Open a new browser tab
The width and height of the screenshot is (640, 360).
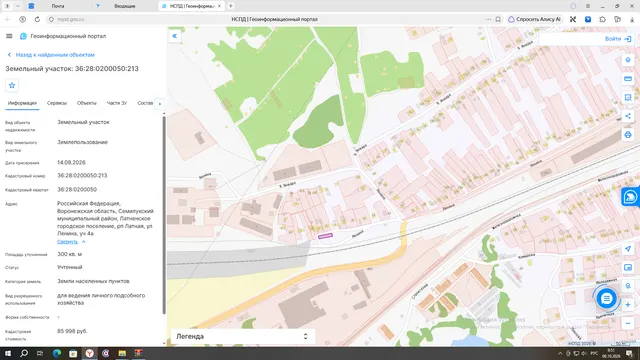(x=231, y=6)
